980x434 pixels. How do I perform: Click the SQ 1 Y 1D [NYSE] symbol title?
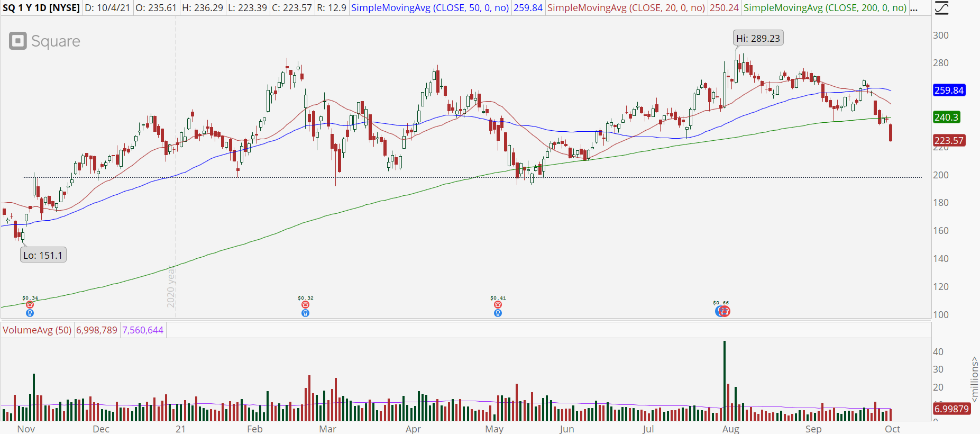[x=41, y=8]
